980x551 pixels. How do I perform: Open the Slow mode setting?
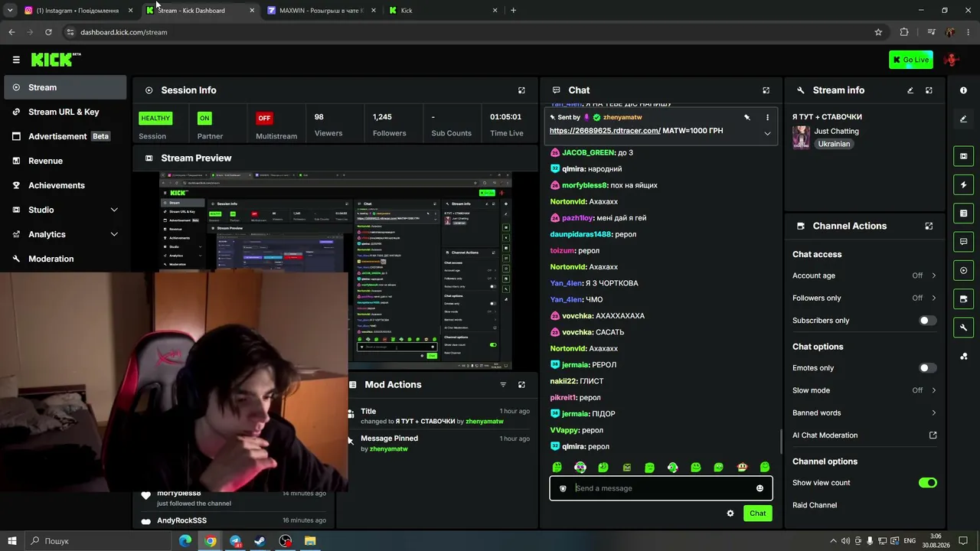(x=864, y=390)
